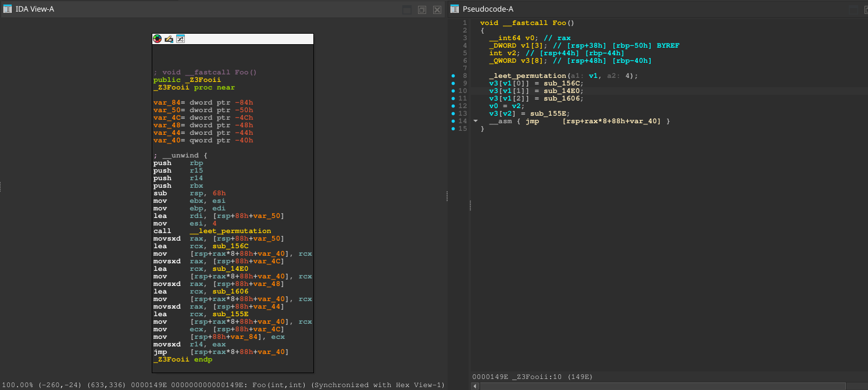Viewport: 868px width, 390px height.
Task: Click 'lea rcx, sub_156C' disassembly line
Action: pyautogui.click(x=201, y=246)
